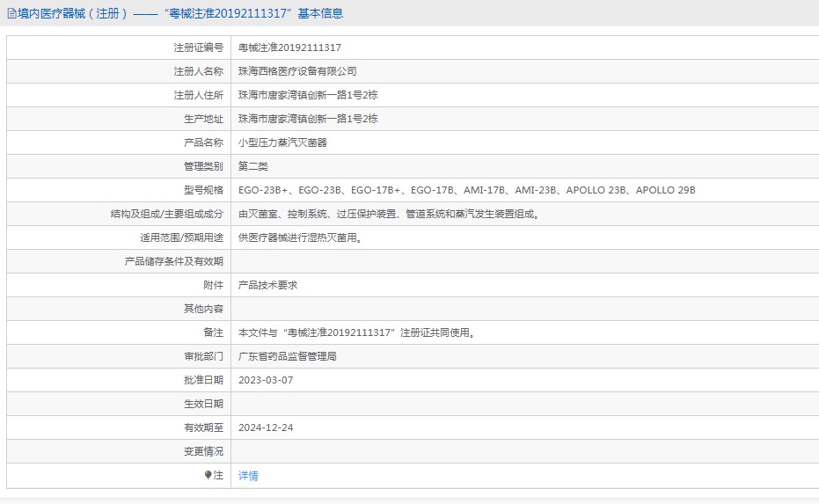Select the remark text 本文件与…注册证共同使用
The width and height of the screenshot is (819, 504).
tap(358, 332)
